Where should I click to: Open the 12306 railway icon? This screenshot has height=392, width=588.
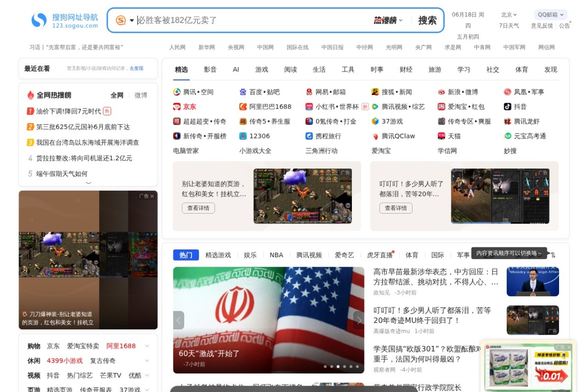point(243,136)
